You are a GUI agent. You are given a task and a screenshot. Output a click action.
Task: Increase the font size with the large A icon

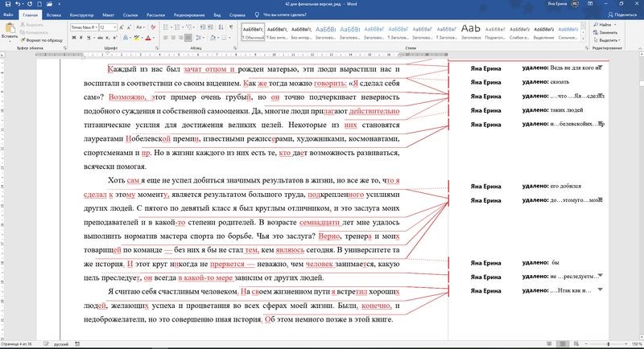tap(122, 27)
